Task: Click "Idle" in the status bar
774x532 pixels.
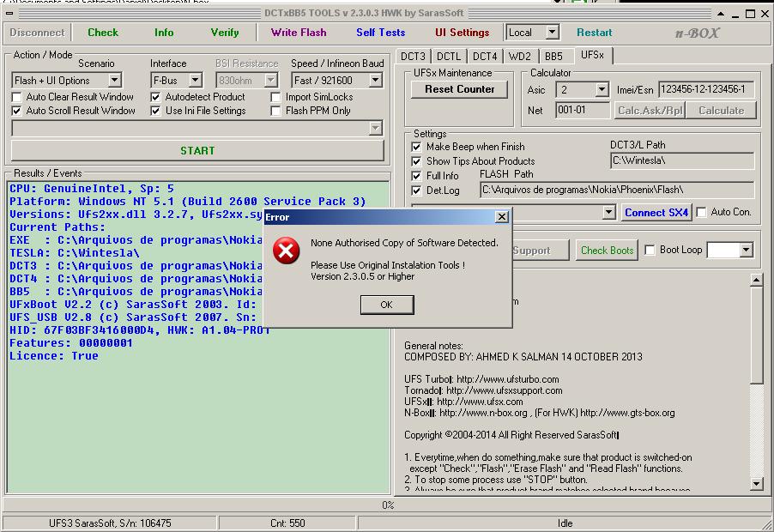Action: click(x=565, y=523)
